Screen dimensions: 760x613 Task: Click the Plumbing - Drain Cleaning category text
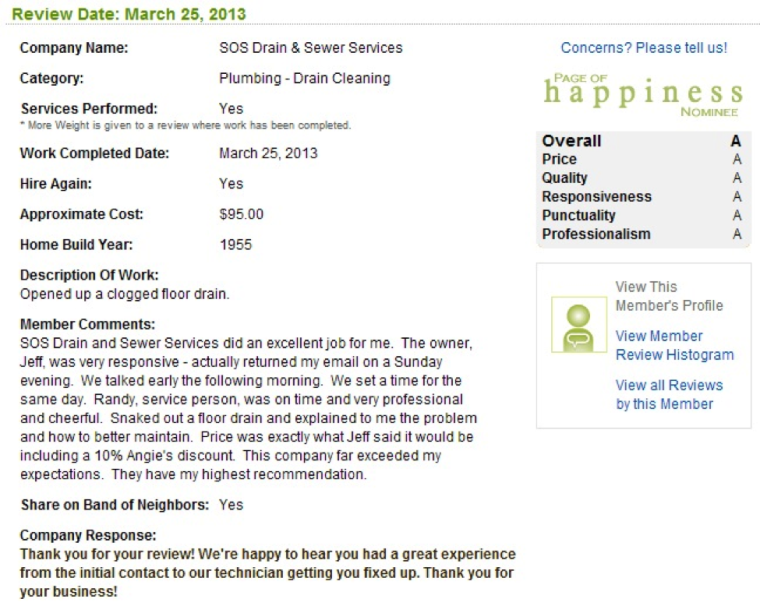pos(304,78)
